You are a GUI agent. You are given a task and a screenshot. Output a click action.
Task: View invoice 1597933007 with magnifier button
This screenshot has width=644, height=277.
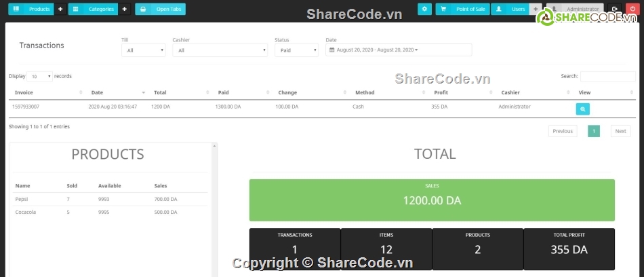(x=583, y=109)
